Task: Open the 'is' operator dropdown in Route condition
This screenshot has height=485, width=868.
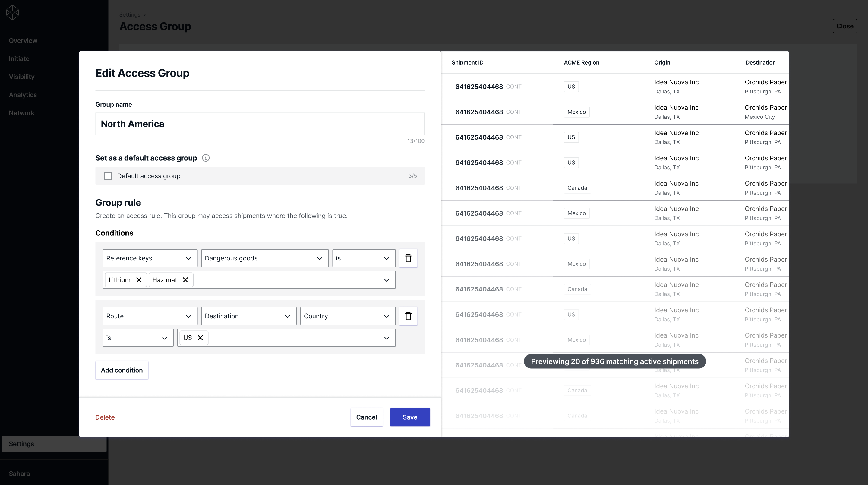Action: point(138,338)
